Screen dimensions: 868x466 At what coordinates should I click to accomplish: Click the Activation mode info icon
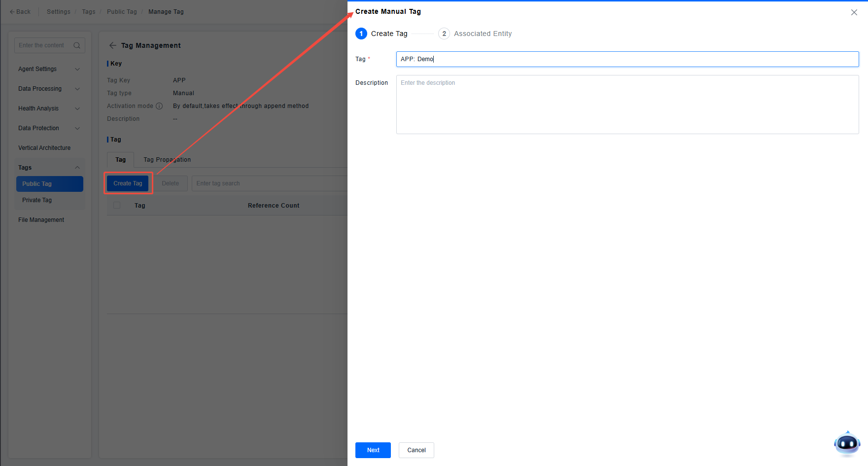point(159,106)
